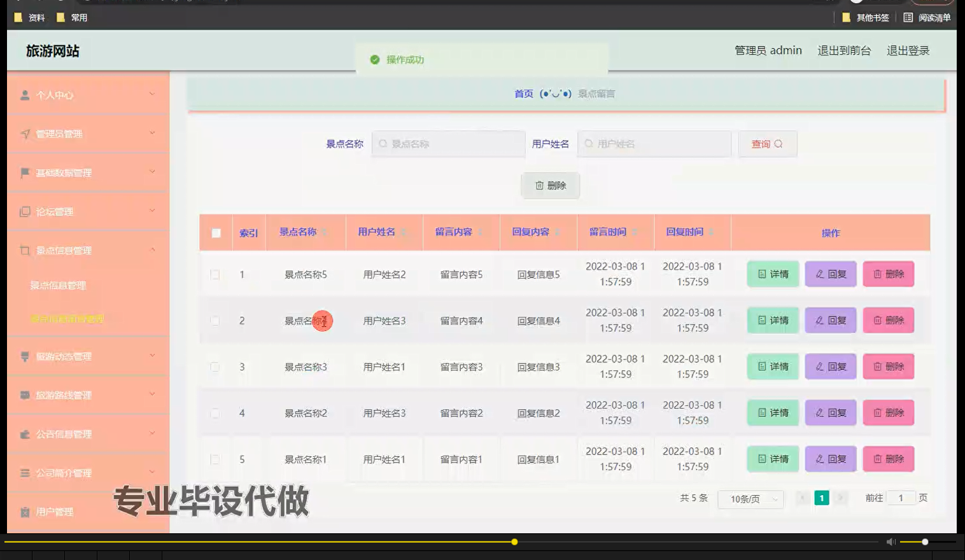The width and height of the screenshot is (965, 560).
Task: Click the 查询 search button
Action: click(767, 144)
